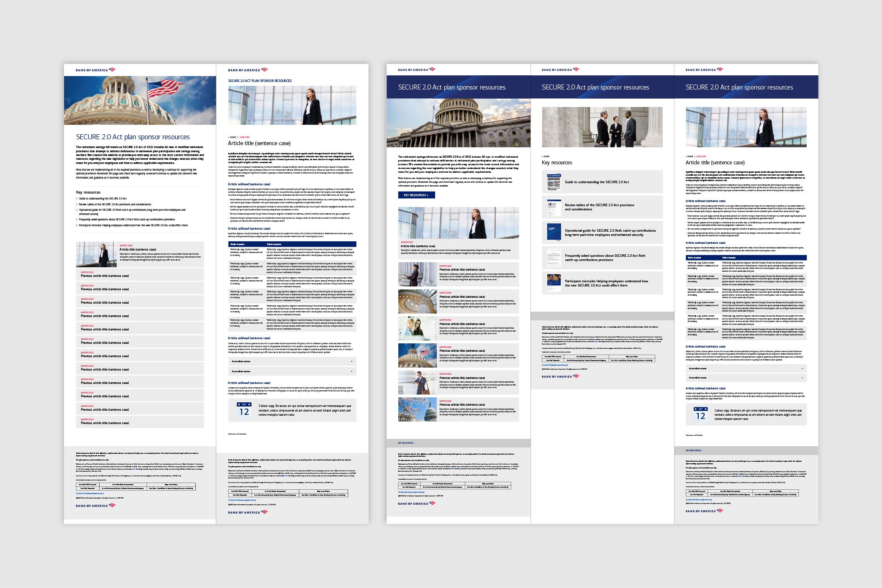Click blue 'SECURE 2.0 Act plan sponsor resources' title on leftmost page
The image size is (882, 588).
coord(133,137)
